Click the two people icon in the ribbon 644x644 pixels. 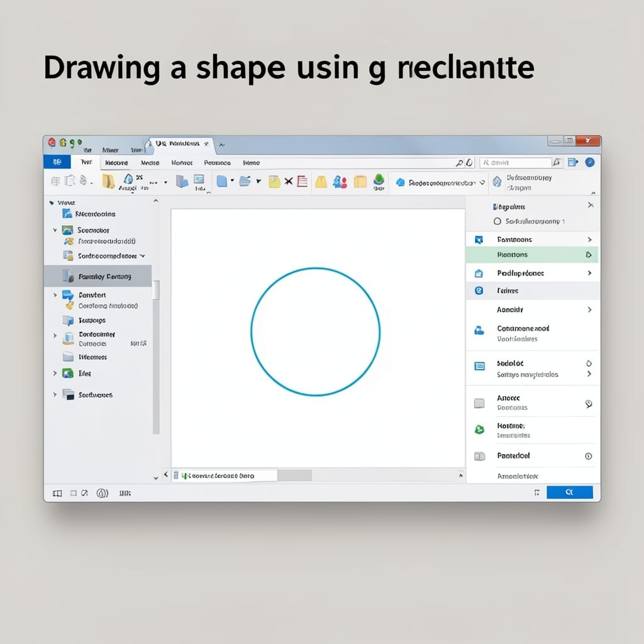pyautogui.click(x=340, y=182)
